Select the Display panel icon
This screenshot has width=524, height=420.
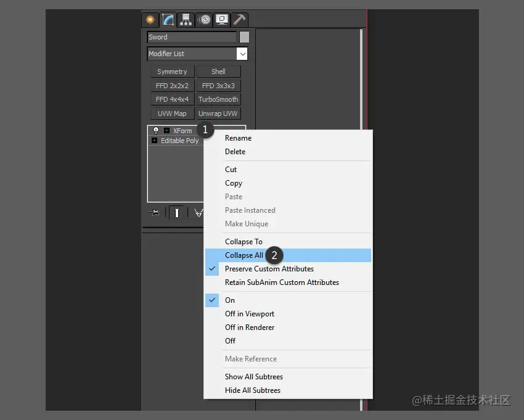(x=222, y=19)
